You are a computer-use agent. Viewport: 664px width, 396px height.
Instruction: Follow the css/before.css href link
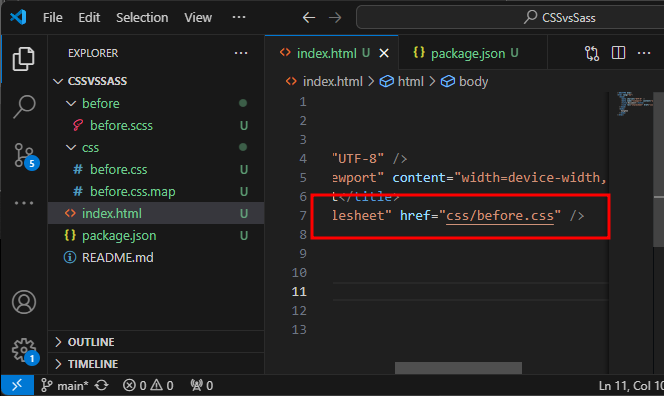coord(500,216)
